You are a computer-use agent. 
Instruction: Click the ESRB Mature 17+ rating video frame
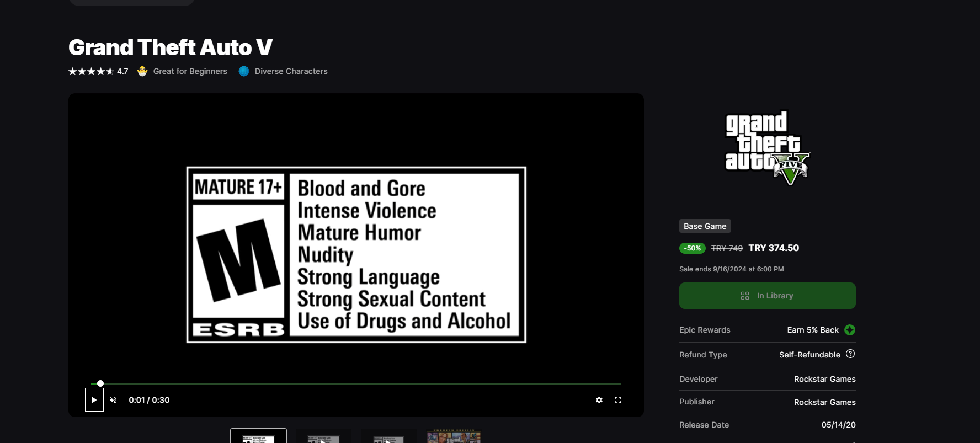pos(356,254)
